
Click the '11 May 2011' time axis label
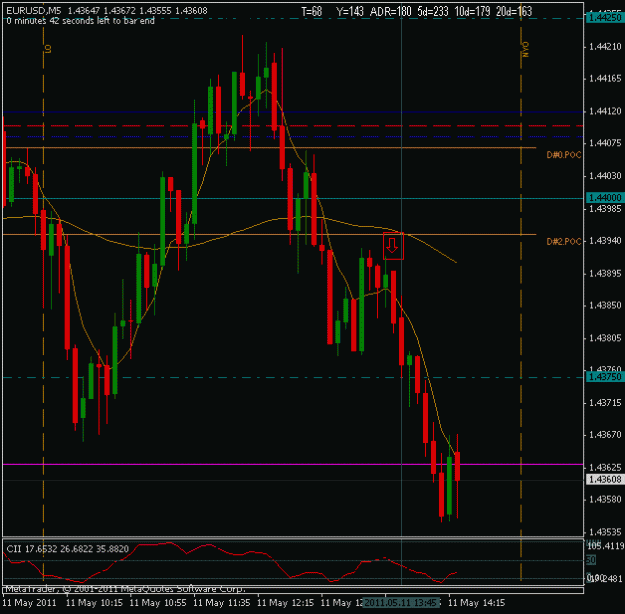click(29, 602)
